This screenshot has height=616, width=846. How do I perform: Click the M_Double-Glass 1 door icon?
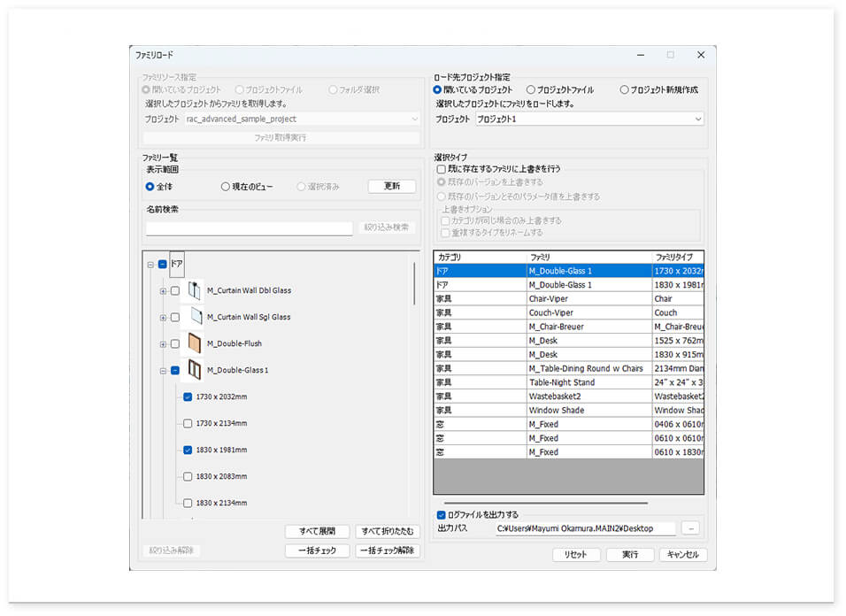pos(193,370)
